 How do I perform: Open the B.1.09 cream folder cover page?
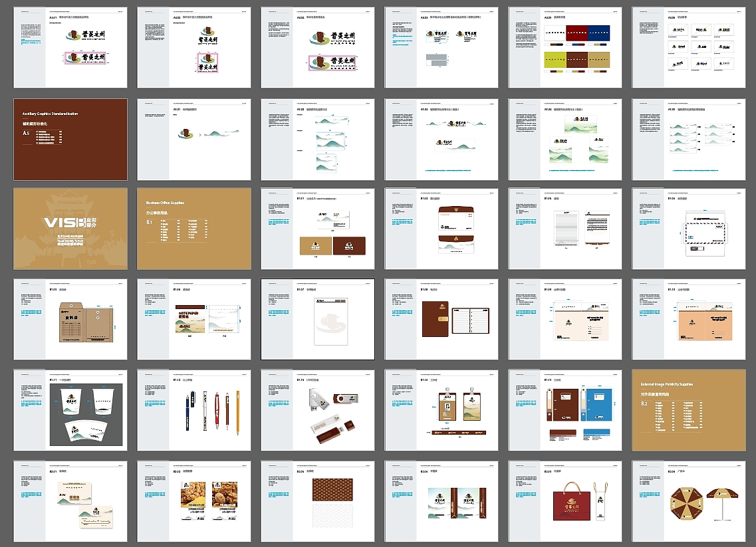(565, 319)
